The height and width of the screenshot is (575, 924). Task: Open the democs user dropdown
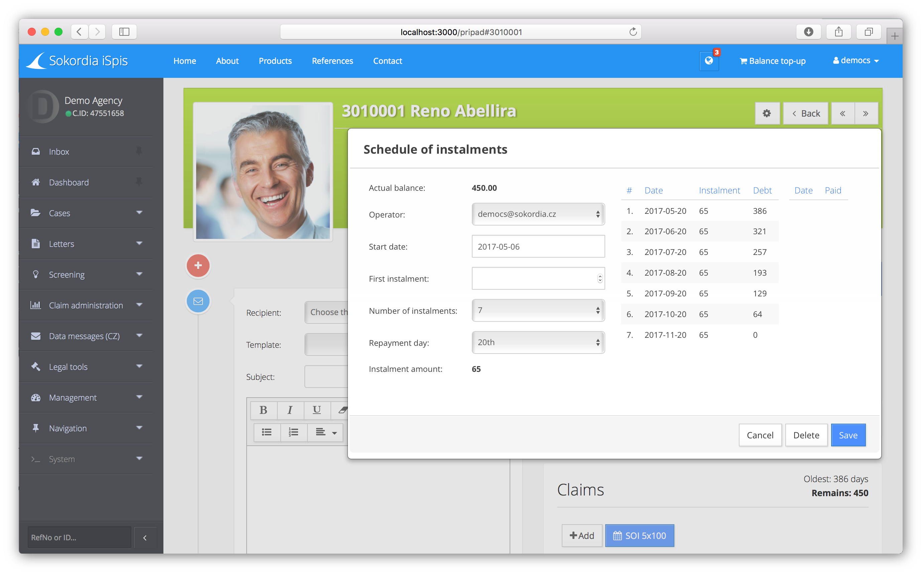(855, 60)
